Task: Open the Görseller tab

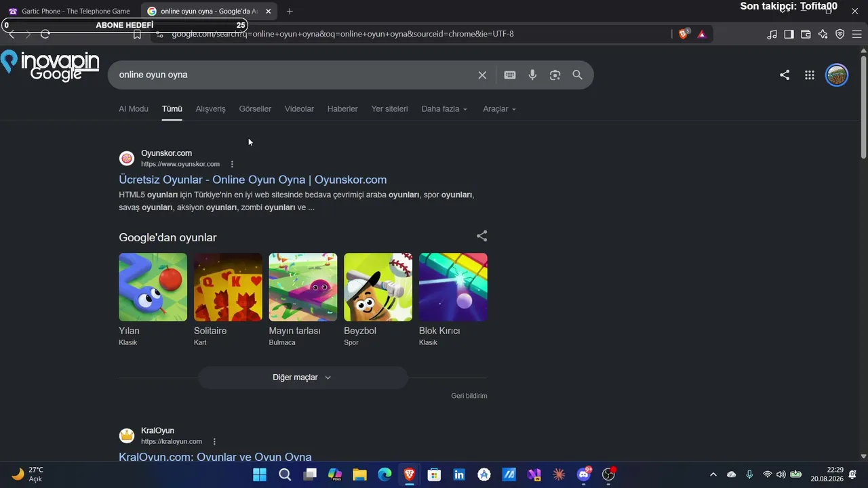Action: [x=255, y=109]
